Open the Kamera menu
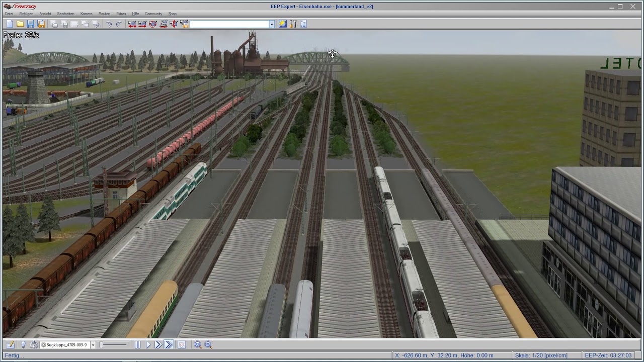Image resolution: width=644 pixels, height=362 pixels. (87, 14)
